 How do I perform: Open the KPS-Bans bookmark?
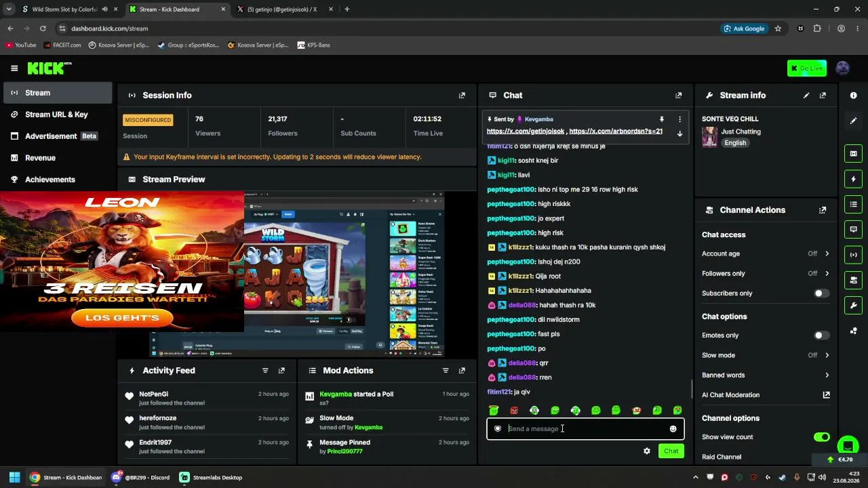tap(313, 45)
